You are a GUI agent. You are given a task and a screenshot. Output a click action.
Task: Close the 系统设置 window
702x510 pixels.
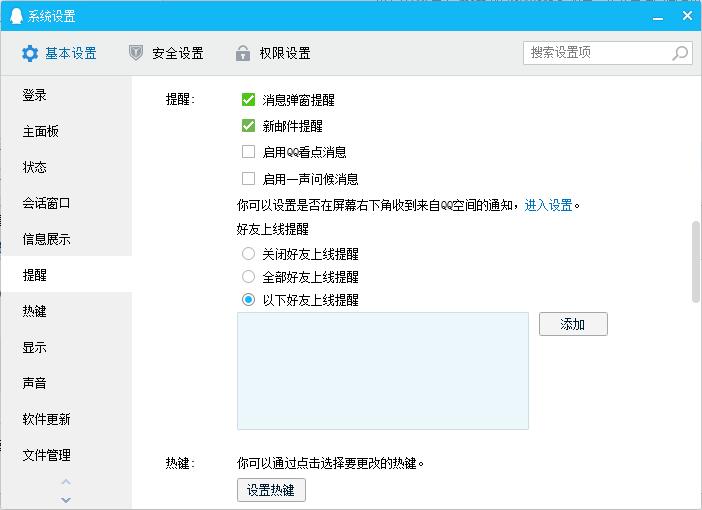click(x=688, y=16)
